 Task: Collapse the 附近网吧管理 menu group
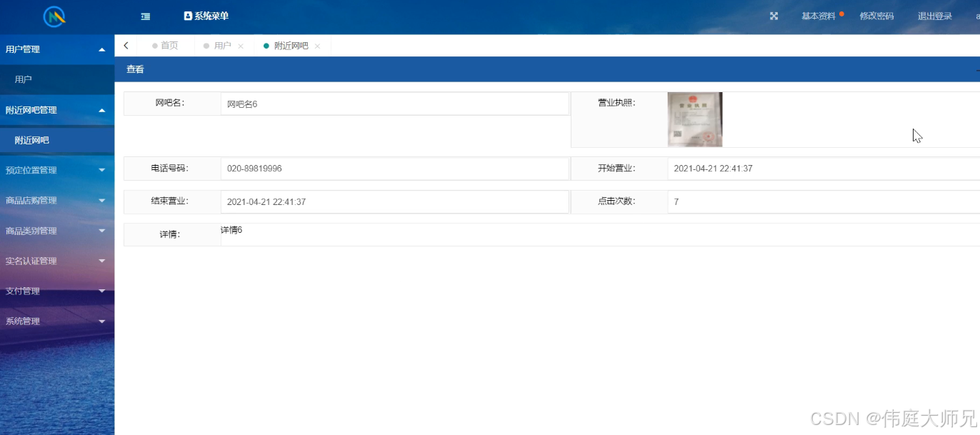pyautogui.click(x=57, y=110)
